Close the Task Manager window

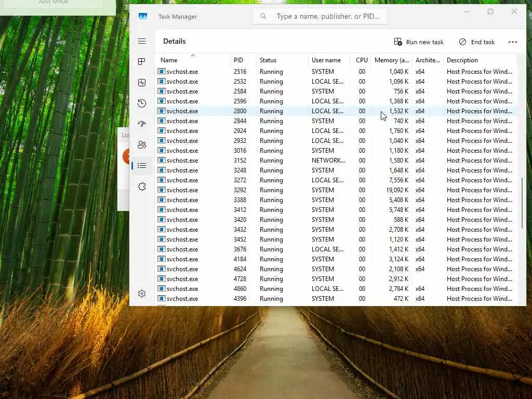pos(514,11)
